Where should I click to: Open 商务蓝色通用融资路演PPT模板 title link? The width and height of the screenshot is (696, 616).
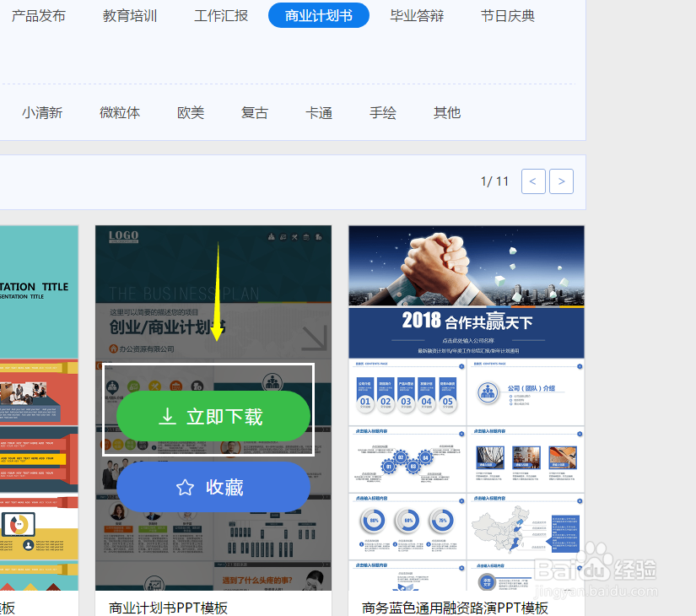(455, 608)
